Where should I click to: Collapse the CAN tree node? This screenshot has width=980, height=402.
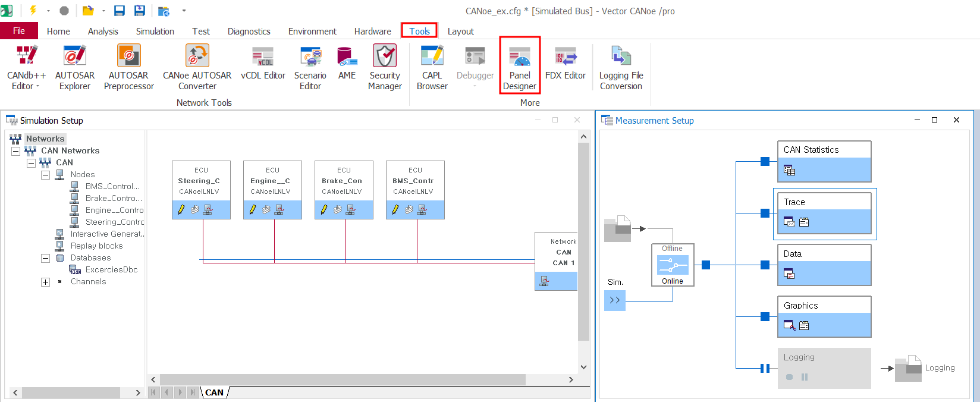click(x=31, y=163)
